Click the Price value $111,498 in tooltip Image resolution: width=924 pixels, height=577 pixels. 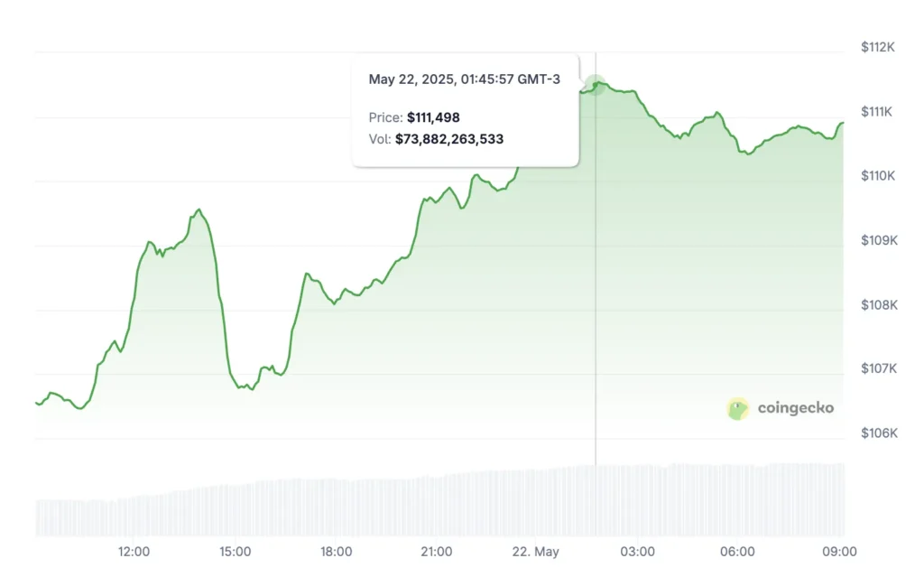[x=433, y=117]
